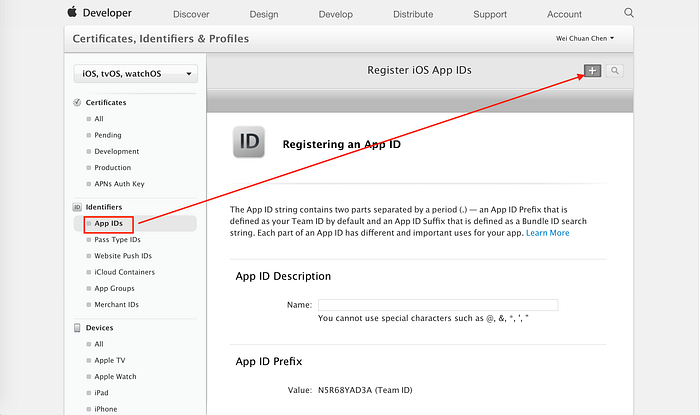
Task: Click the Team ID value N5R68YAD3A
Action: [x=345, y=390]
